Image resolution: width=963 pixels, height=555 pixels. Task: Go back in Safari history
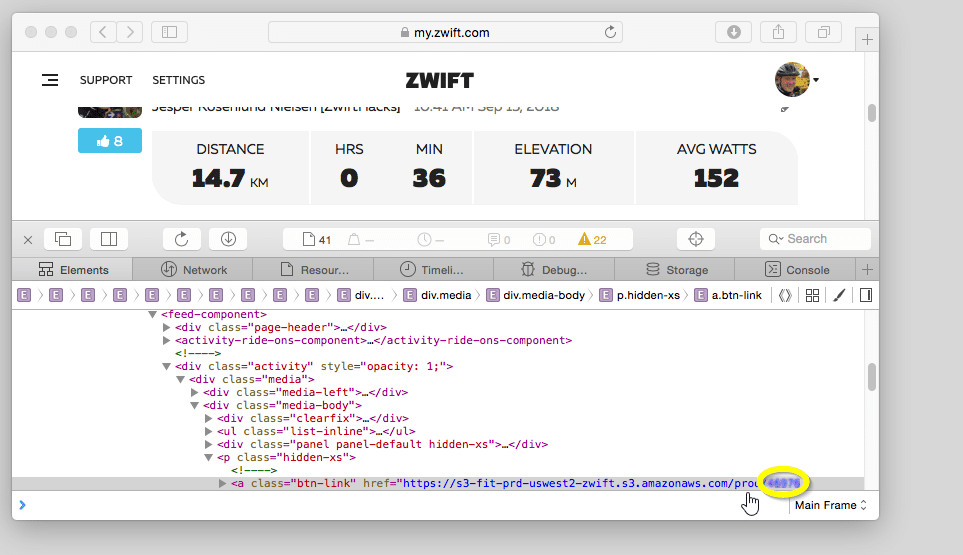pyautogui.click(x=103, y=32)
